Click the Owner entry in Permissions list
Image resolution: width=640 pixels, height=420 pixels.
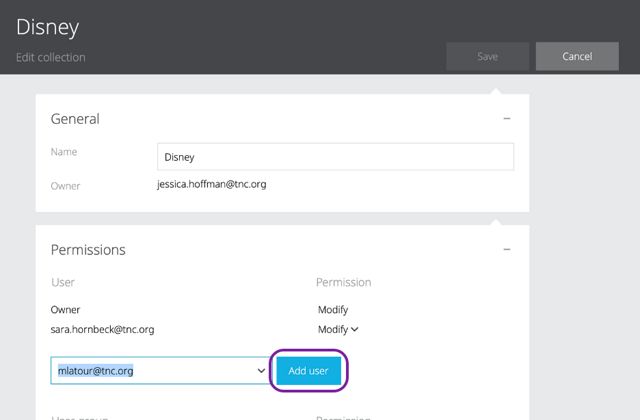pos(65,310)
